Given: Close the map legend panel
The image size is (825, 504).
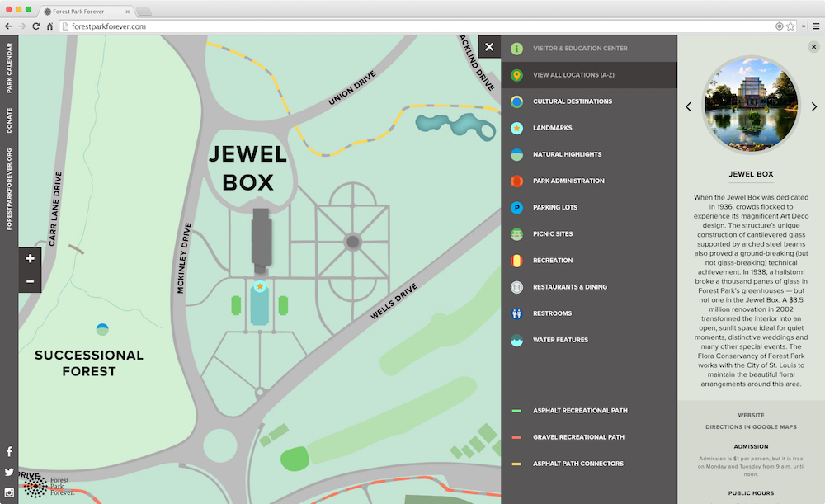Looking at the screenshot, I should [489, 47].
